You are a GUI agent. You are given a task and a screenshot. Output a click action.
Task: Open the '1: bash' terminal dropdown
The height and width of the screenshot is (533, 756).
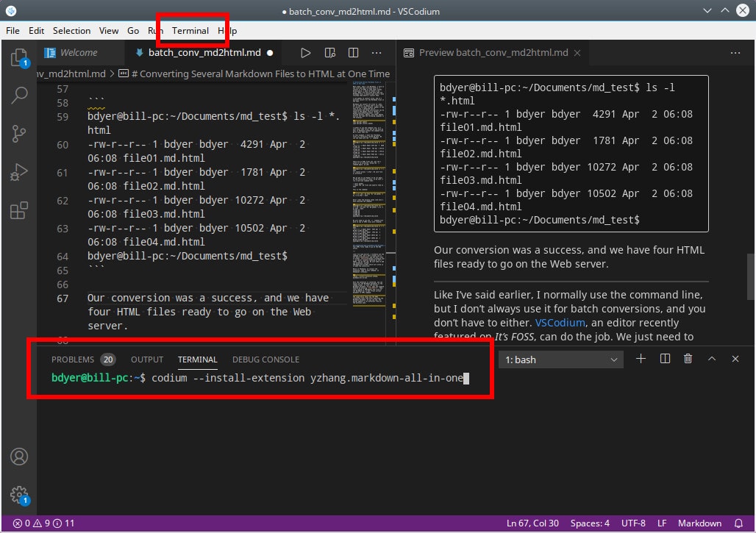[560, 359]
